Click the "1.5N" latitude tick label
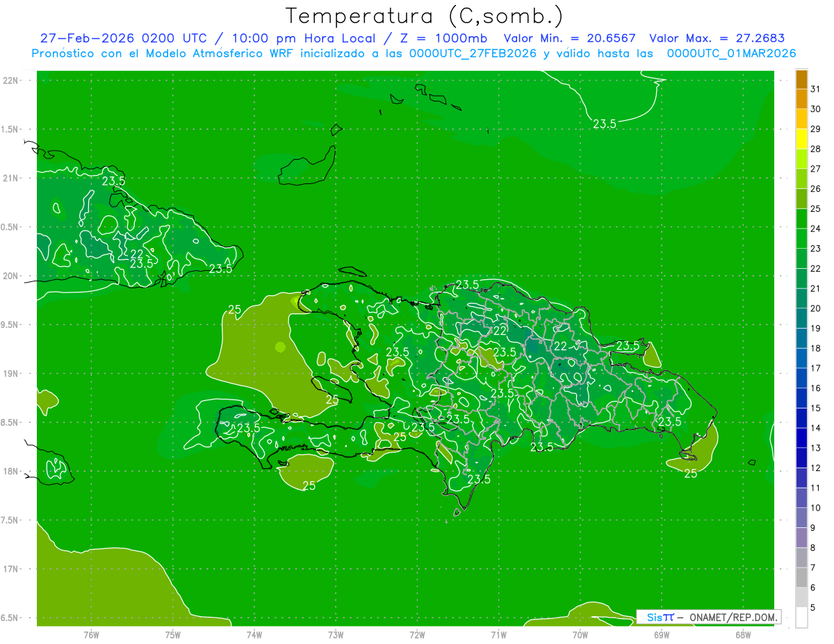 pos(10,130)
